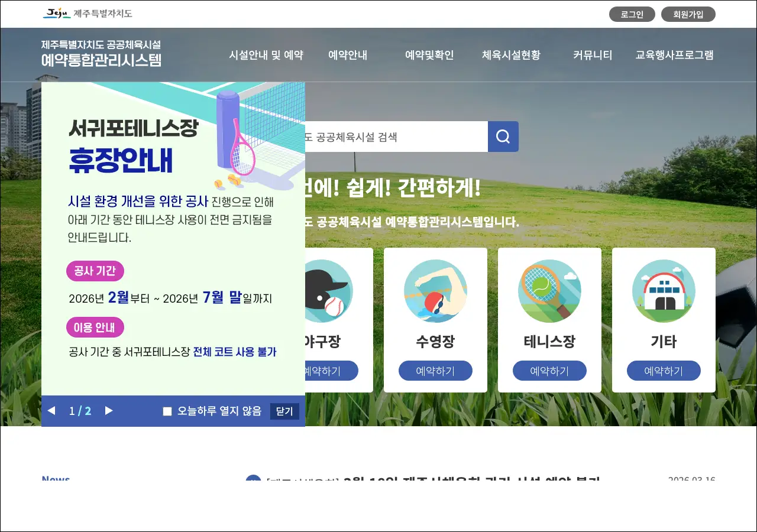Open the 시설안내 및 예약 menu

266,55
